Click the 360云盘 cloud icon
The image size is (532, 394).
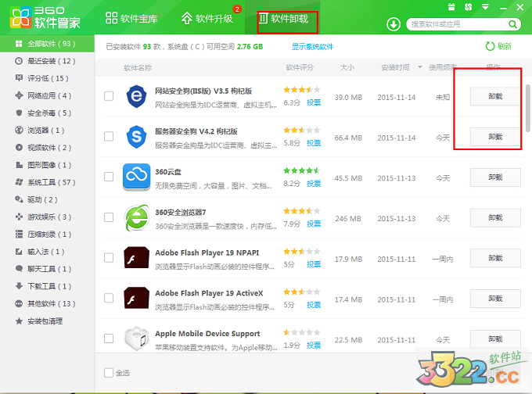(136, 177)
